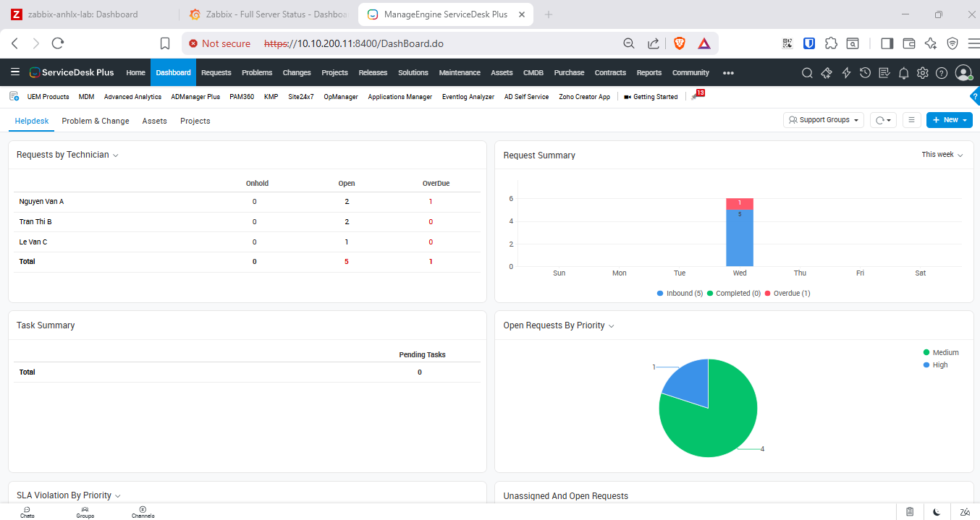
Task: Open the hamburger menu beside ServiceDesk Plus logo
Action: (15, 72)
